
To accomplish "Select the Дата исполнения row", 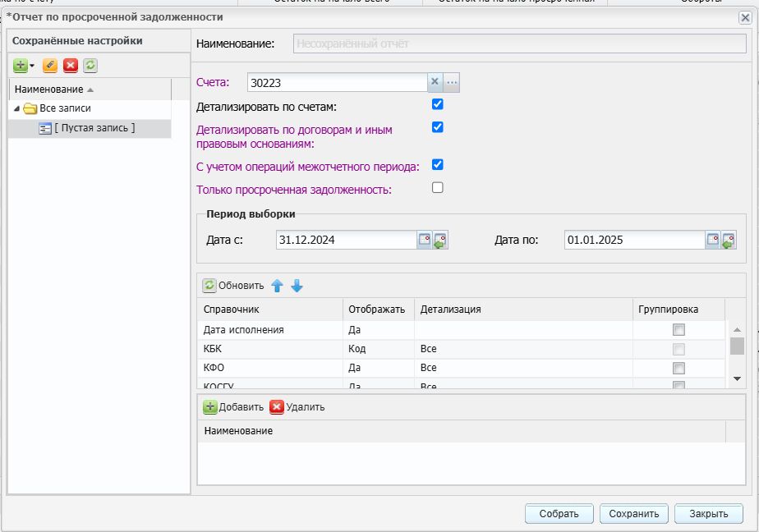I will point(462,330).
